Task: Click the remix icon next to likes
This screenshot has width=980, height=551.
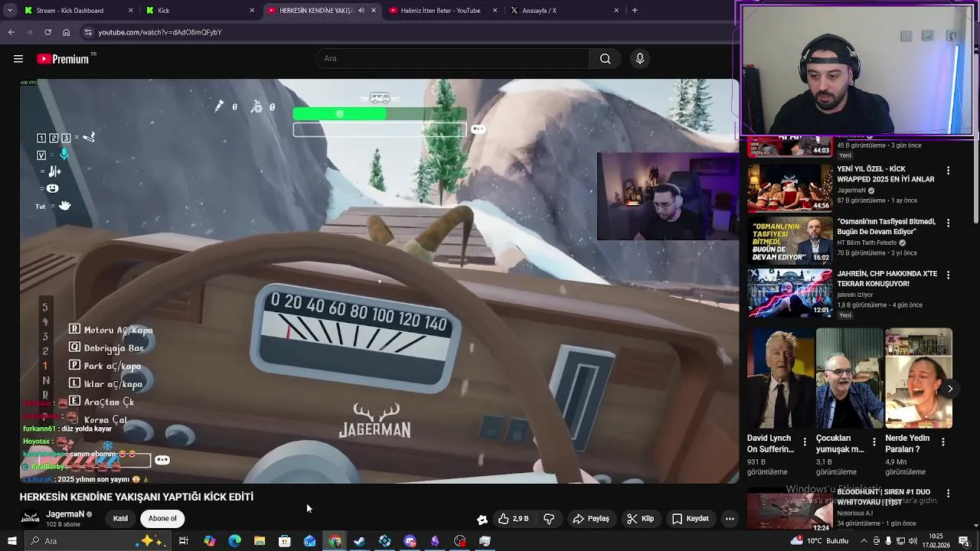Action: point(482,519)
